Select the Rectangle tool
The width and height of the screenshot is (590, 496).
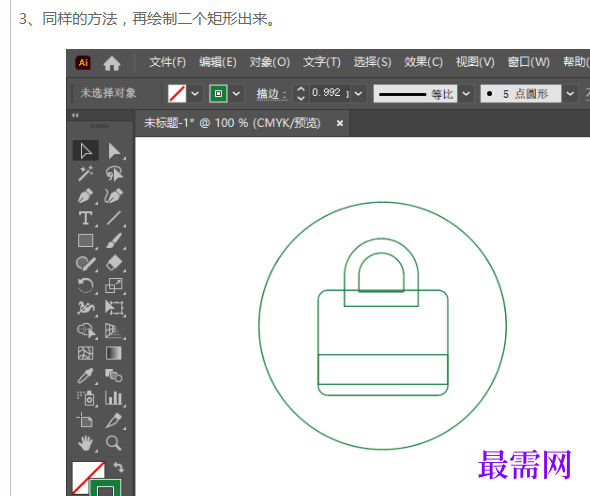coord(86,241)
